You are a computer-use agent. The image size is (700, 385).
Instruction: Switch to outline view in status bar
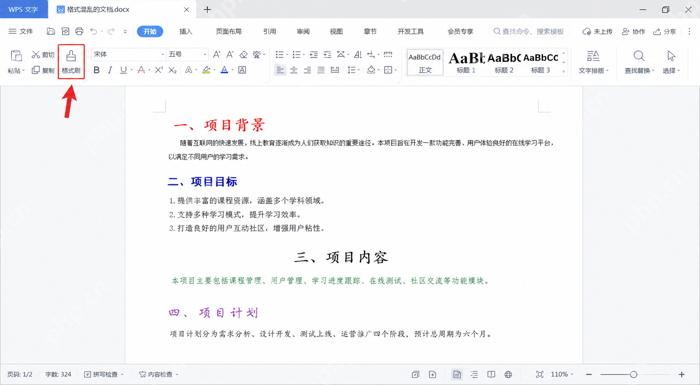474,374
